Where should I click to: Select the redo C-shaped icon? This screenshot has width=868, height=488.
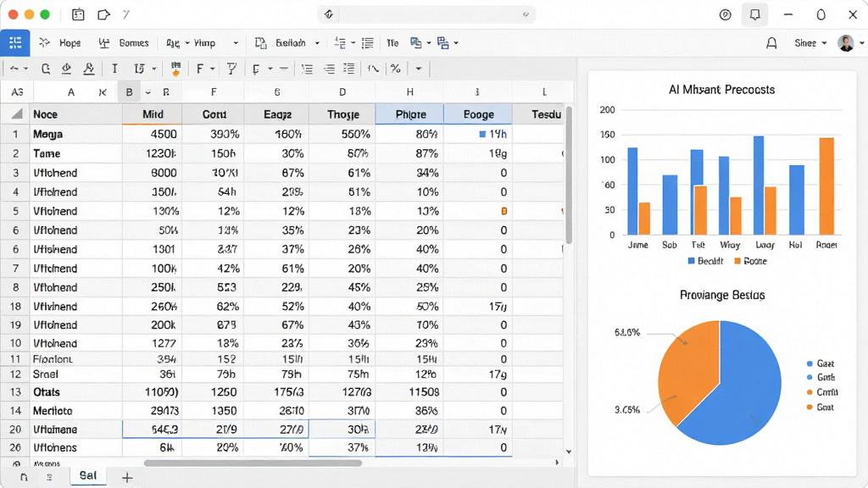[x=46, y=69]
